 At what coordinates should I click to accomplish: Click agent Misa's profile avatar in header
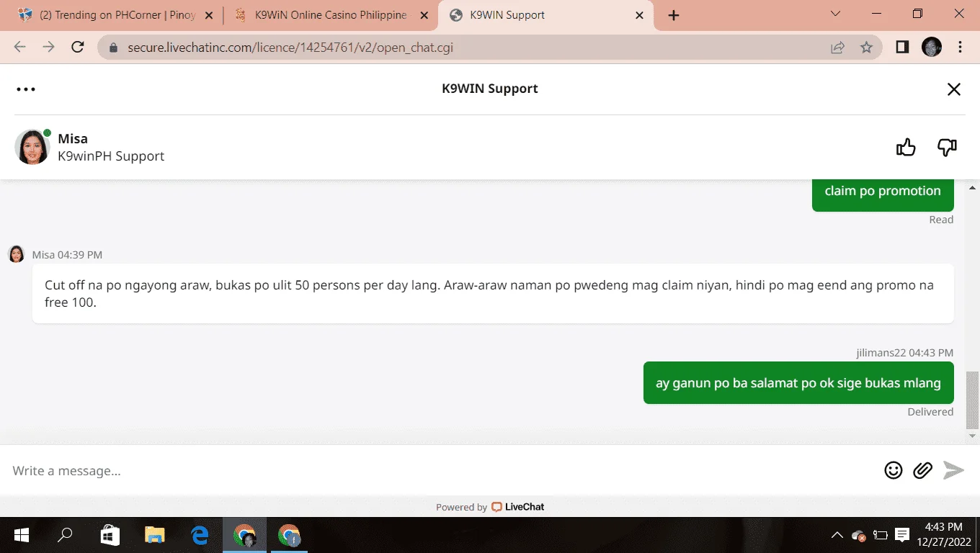coord(32,147)
